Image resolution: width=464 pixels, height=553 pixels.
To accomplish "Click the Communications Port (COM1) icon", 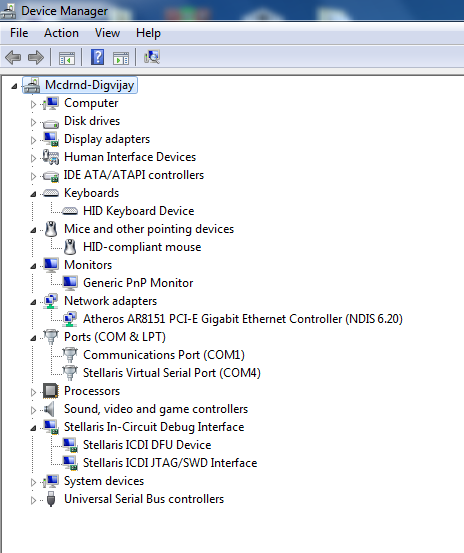I will pos(70,355).
